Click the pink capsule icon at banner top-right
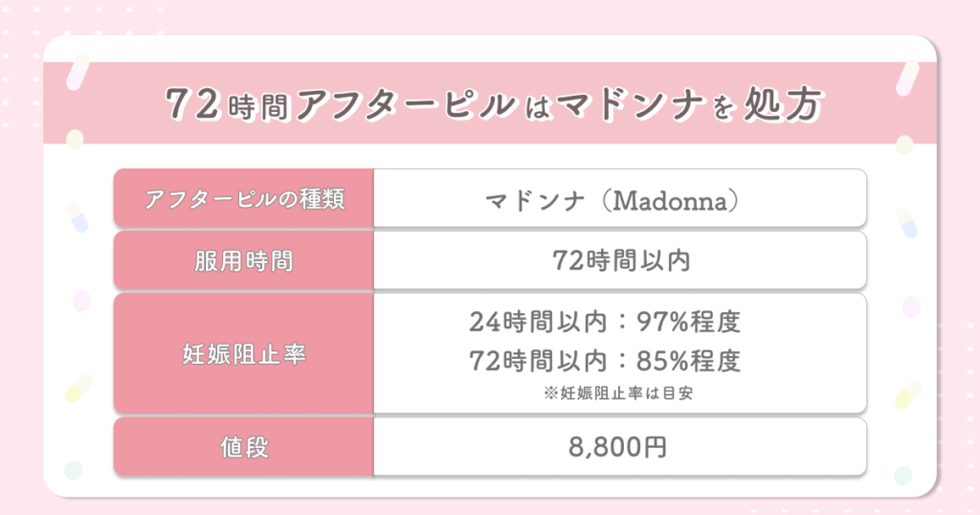This screenshot has width=980, height=515. 907,78
